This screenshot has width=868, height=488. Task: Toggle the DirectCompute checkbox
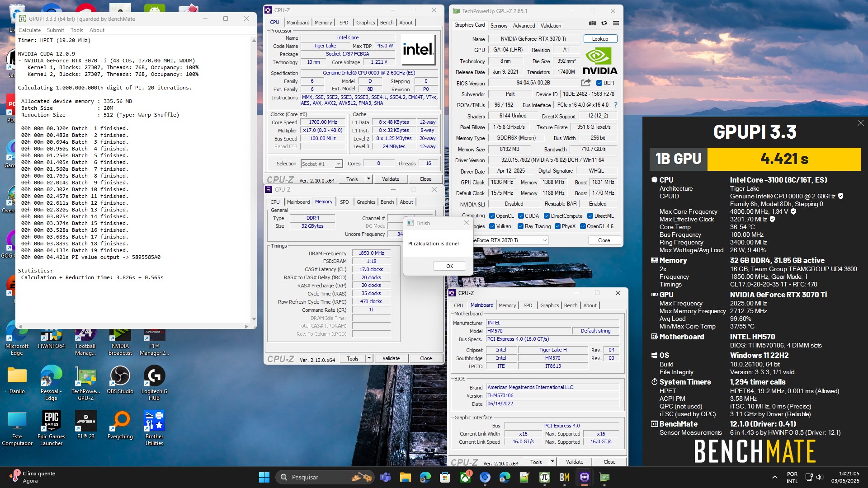point(547,216)
